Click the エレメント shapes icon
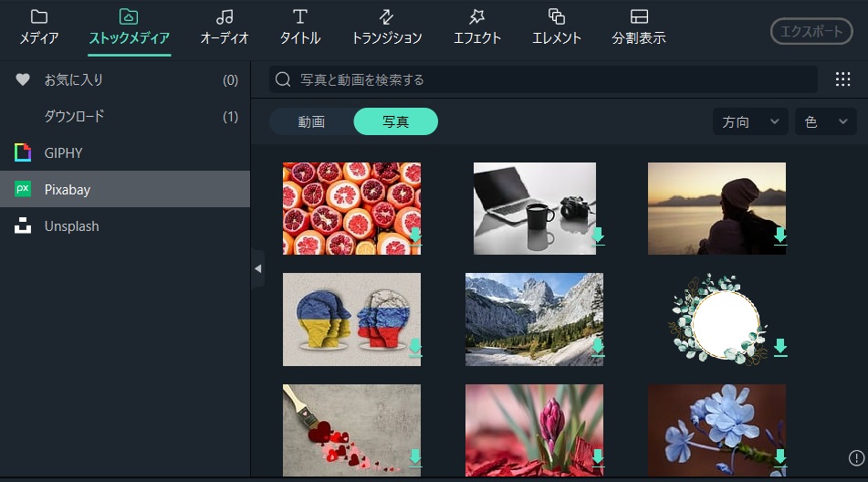Image resolution: width=868 pixels, height=482 pixels. (557, 16)
